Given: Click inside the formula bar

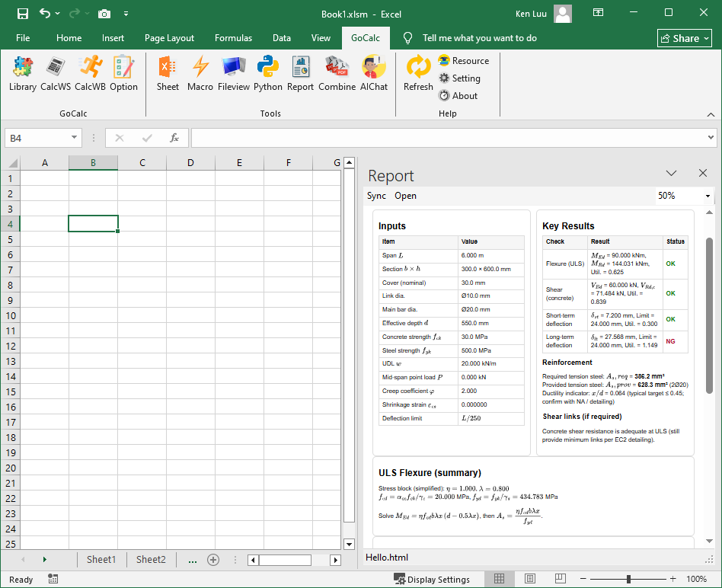Looking at the screenshot, I should 448,138.
